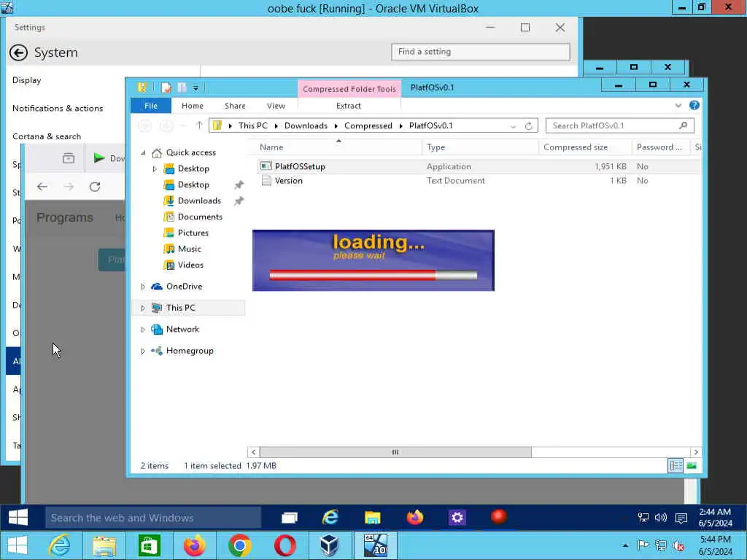Click Downloads in the address breadcrumb
747x560 pixels.
click(306, 125)
